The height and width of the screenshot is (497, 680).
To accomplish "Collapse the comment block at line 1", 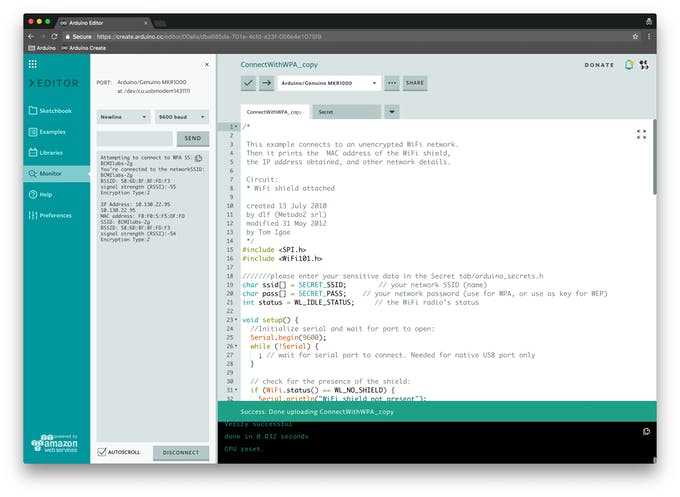I will coord(235,127).
